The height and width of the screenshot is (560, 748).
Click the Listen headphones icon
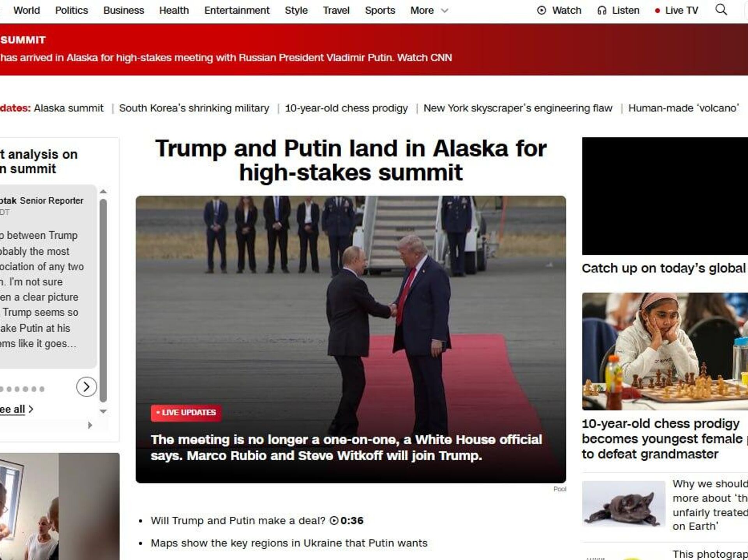point(602,11)
